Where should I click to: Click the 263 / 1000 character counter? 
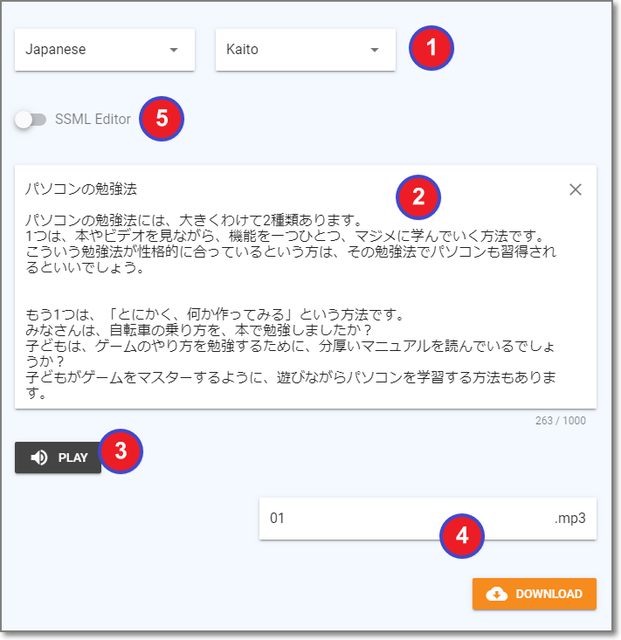pos(560,420)
